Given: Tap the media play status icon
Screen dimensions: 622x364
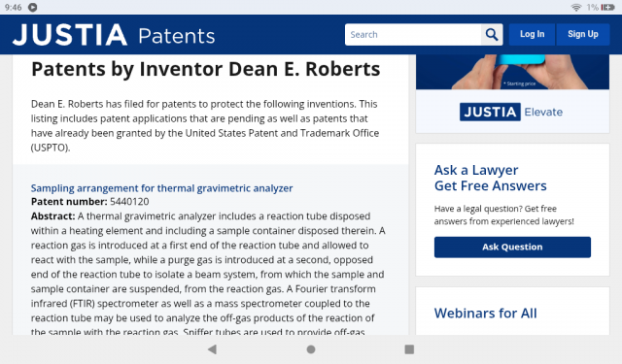Looking at the screenshot, I should coord(32,7).
